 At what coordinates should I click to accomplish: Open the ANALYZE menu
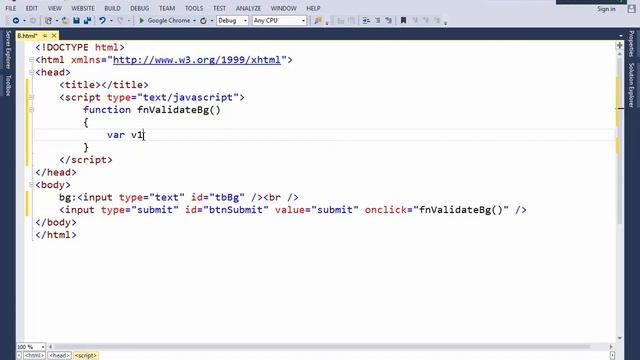click(x=248, y=8)
